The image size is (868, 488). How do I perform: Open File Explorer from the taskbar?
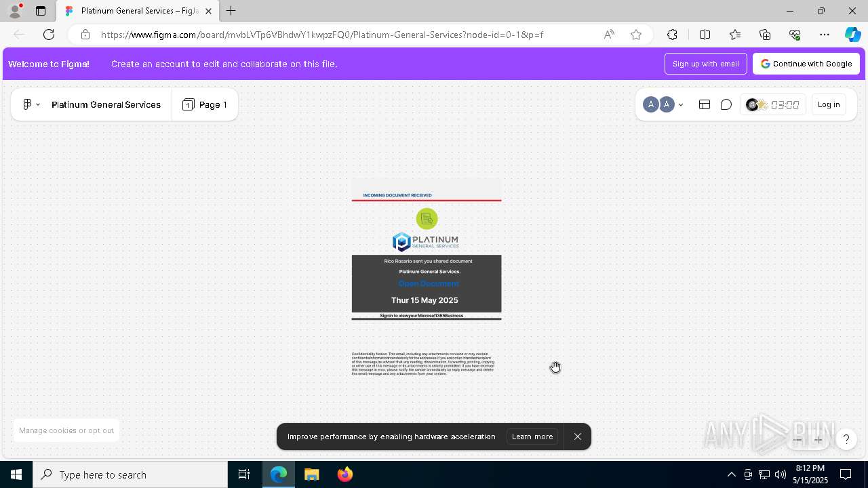[x=312, y=474]
